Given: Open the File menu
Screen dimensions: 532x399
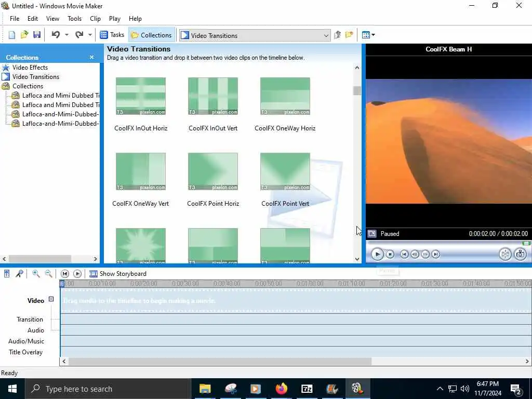Looking at the screenshot, I should [15, 19].
